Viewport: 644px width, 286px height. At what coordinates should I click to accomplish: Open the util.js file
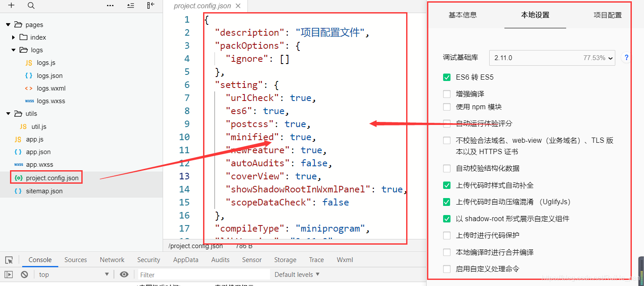coord(39,127)
